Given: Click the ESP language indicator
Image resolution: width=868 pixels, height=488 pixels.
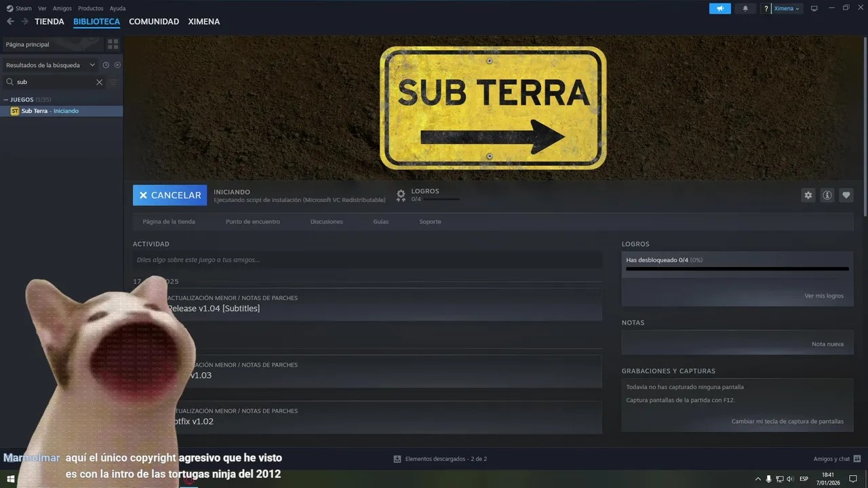Looking at the screenshot, I should tap(804, 479).
